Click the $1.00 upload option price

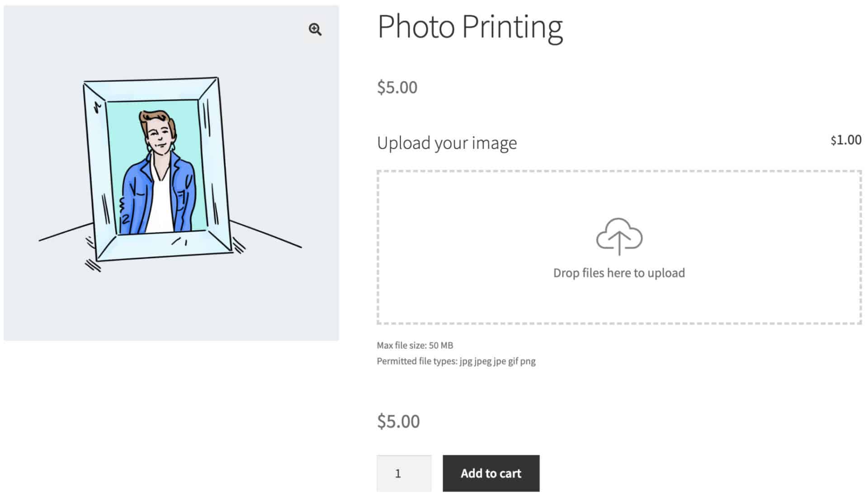pyautogui.click(x=845, y=140)
